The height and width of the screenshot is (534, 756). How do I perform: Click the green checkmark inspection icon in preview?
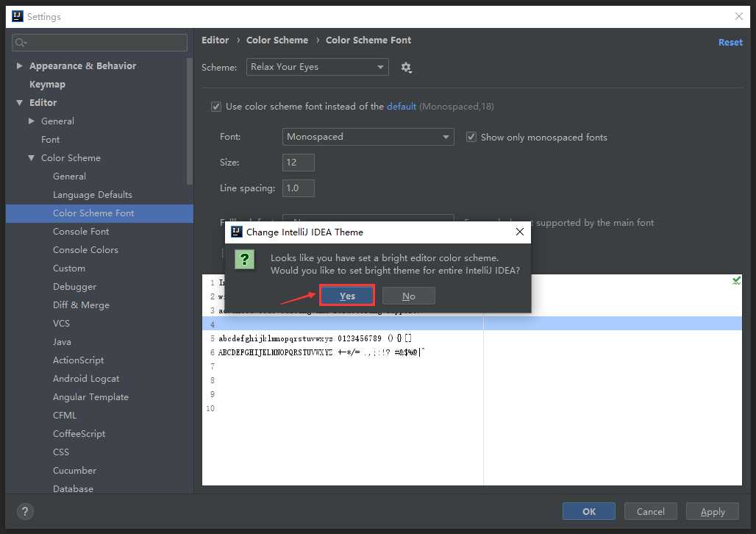pos(736,280)
